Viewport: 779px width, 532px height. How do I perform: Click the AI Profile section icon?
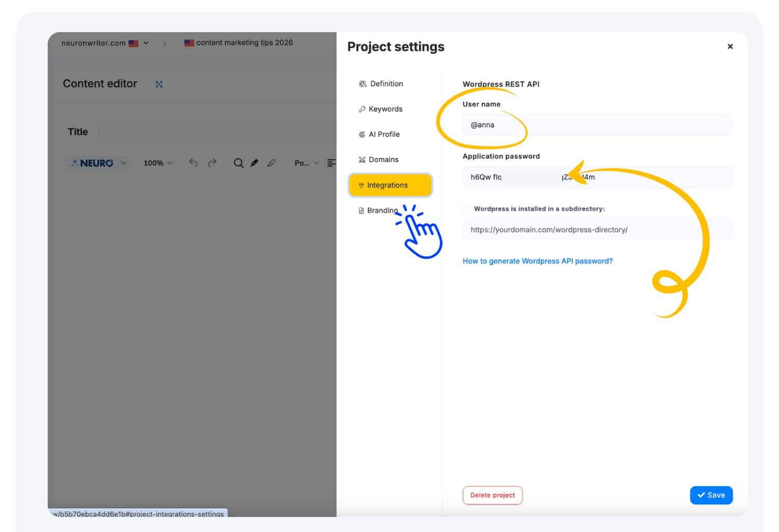tap(362, 134)
